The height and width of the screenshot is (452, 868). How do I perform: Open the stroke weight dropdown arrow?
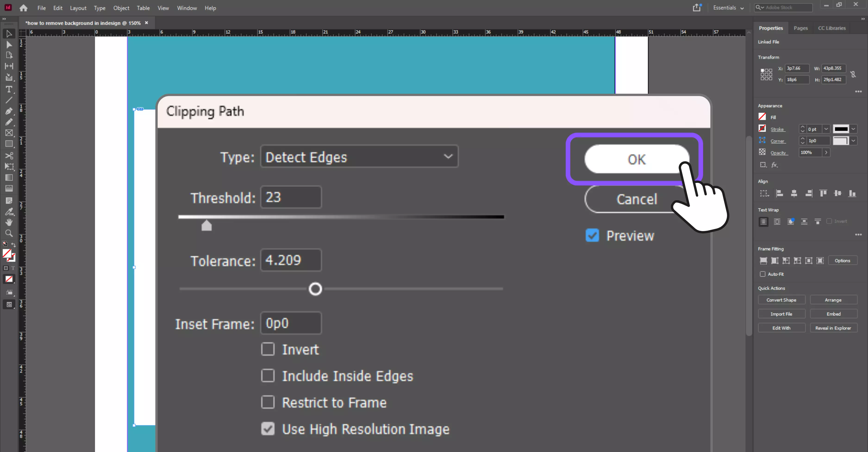(826, 129)
